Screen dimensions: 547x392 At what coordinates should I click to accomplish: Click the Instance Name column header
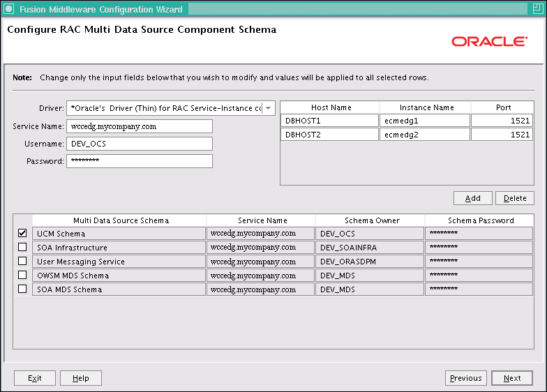pyautogui.click(x=426, y=107)
